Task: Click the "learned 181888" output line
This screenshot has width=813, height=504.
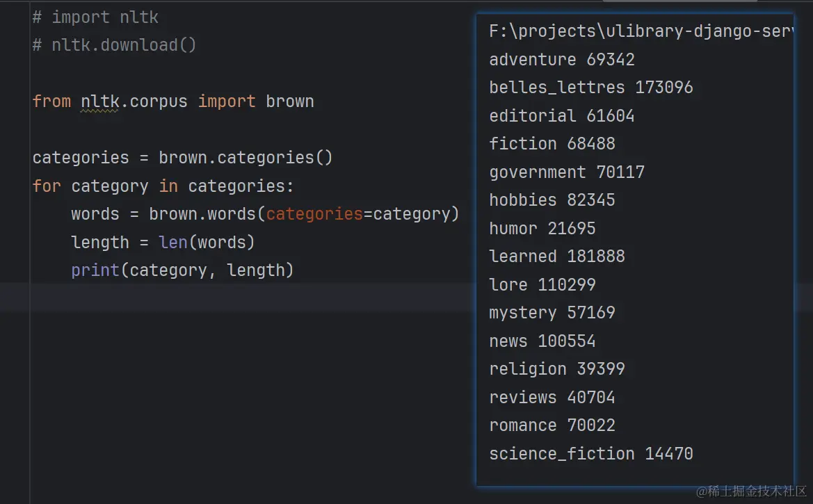Action: tap(556, 257)
